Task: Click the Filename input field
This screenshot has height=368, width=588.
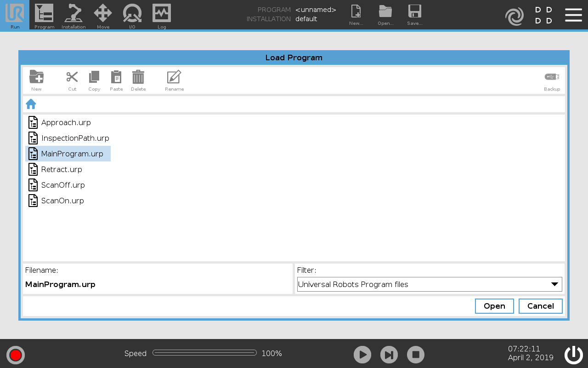Action: pyautogui.click(x=158, y=284)
